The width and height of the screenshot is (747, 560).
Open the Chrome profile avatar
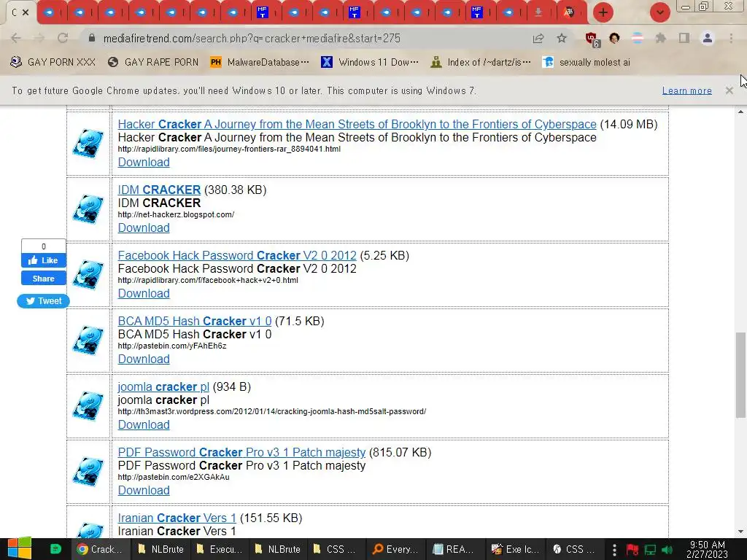point(708,38)
